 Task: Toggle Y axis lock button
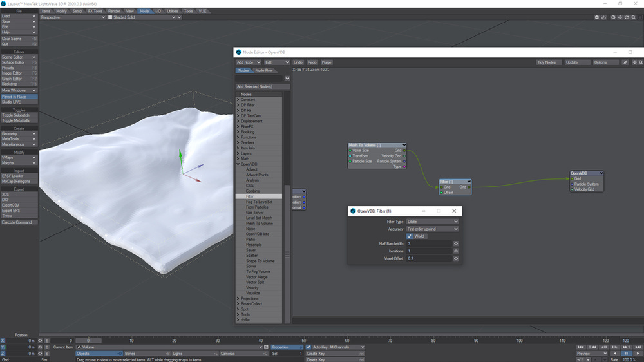pos(3,347)
